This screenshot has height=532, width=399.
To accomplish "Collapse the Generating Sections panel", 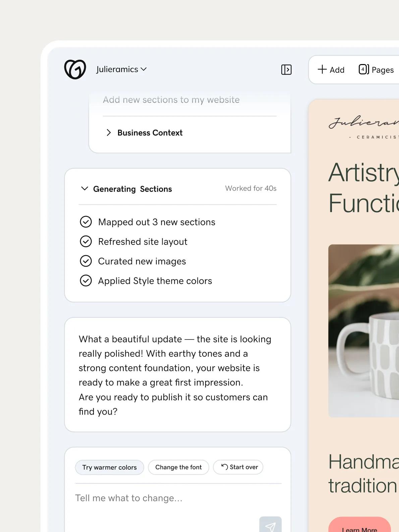I will 84,189.
